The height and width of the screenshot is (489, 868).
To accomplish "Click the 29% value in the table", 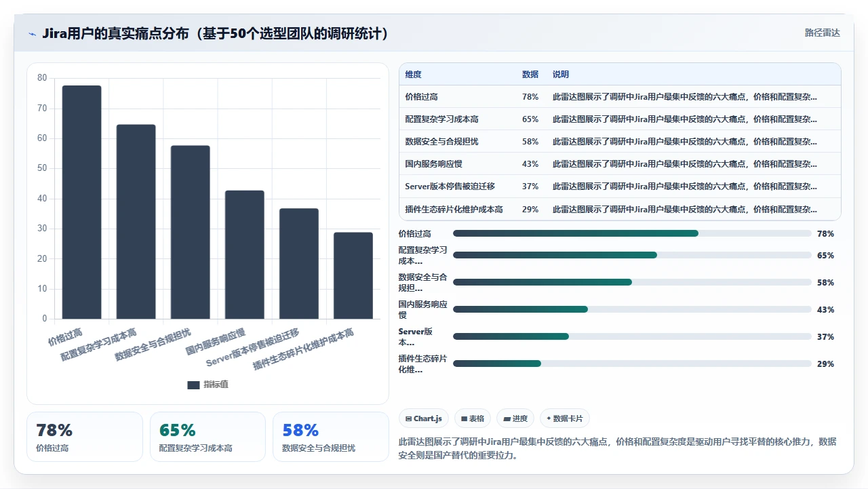I will point(530,210).
